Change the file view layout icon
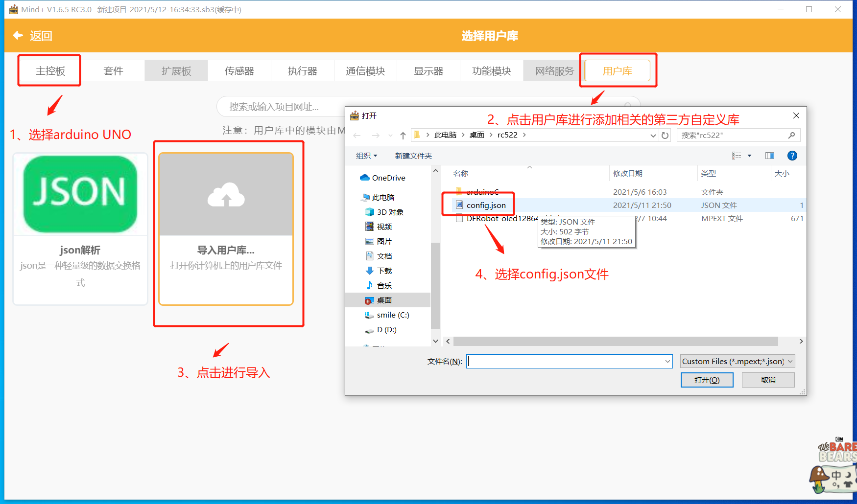The height and width of the screenshot is (504, 857). click(737, 156)
